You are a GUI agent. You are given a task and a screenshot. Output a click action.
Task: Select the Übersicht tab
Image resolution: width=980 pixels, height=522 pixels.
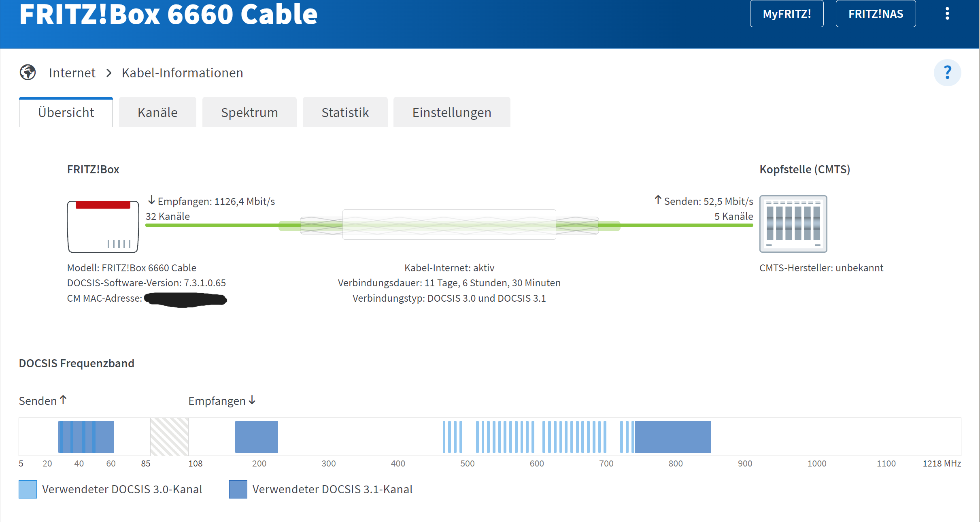click(66, 112)
